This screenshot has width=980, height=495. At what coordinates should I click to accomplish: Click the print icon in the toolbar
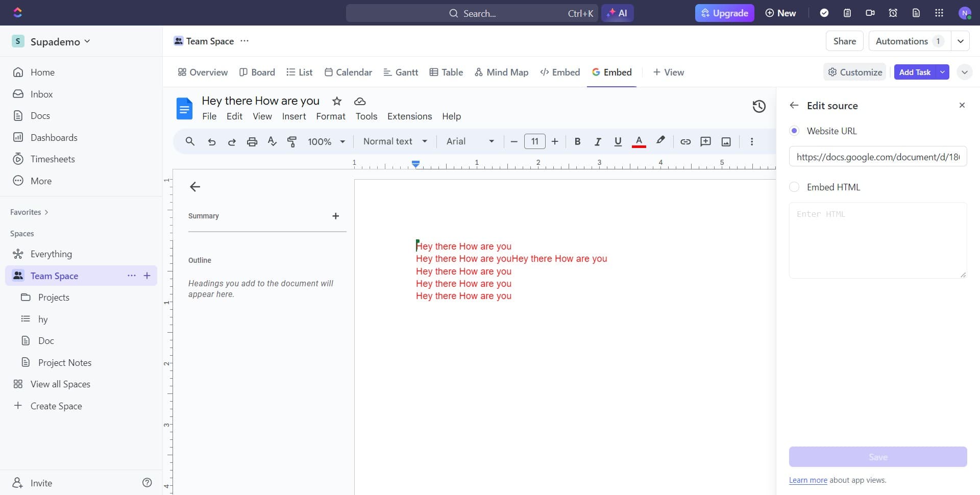252,142
